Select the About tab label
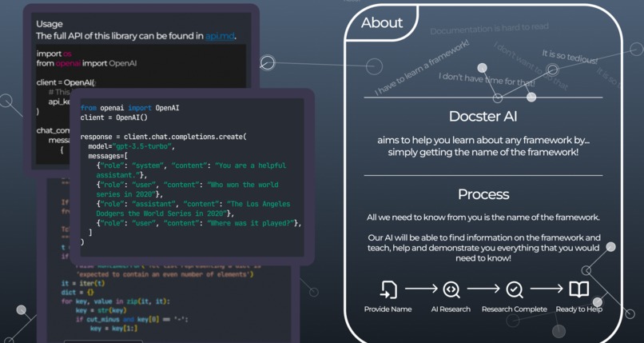 point(382,22)
